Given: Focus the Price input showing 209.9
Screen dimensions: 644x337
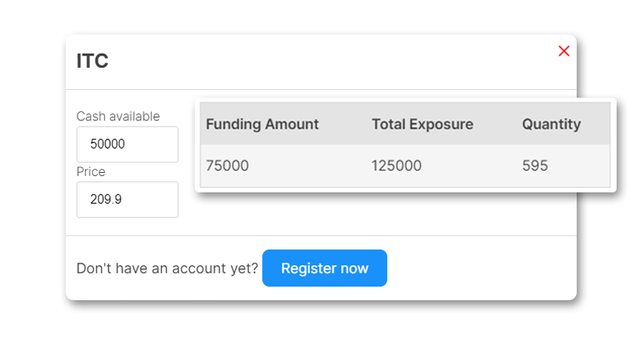Looking at the screenshot, I should coord(128,199).
